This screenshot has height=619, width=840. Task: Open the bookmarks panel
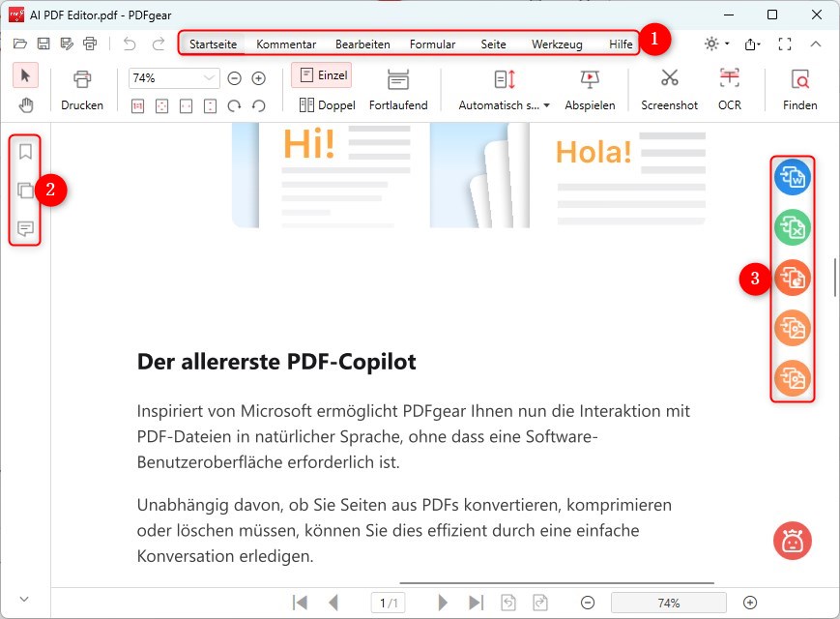click(x=25, y=152)
